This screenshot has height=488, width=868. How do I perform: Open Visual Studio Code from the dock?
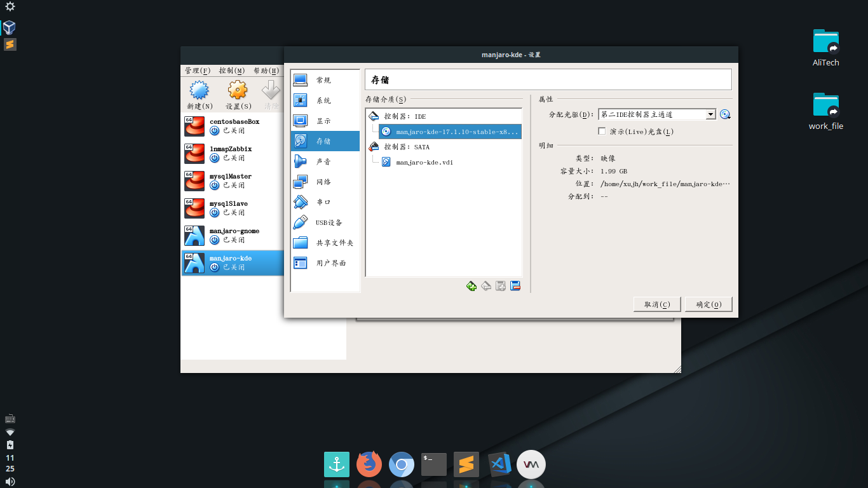(x=499, y=464)
